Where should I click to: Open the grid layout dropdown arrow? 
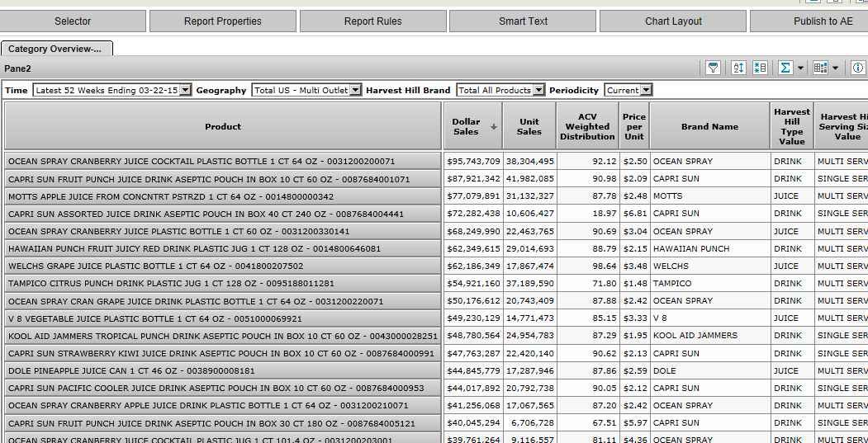point(835,68)
